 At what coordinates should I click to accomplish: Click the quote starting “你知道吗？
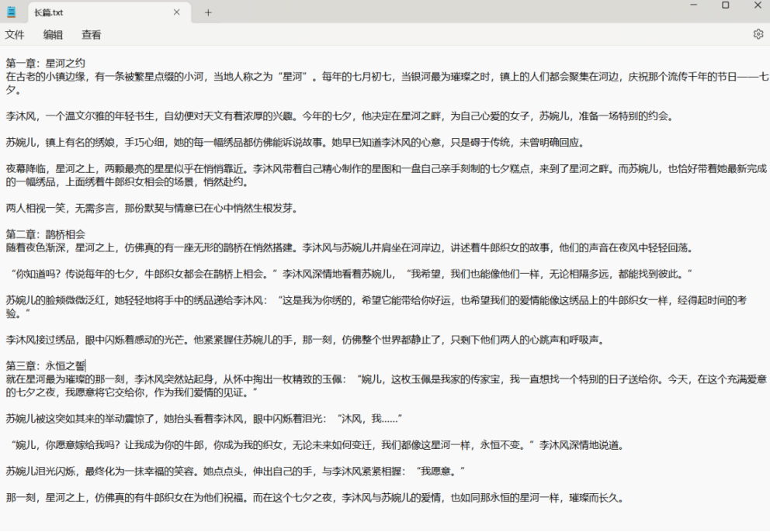coord(352,275)
